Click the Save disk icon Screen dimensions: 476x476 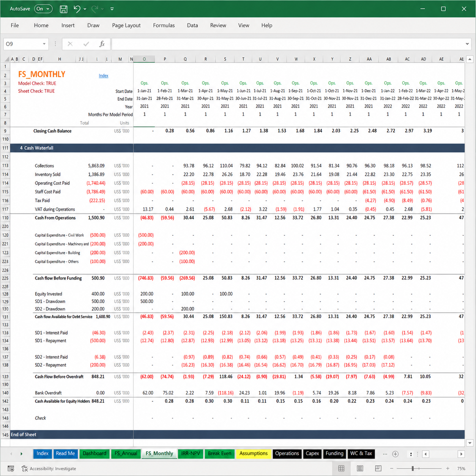[63, 9]
